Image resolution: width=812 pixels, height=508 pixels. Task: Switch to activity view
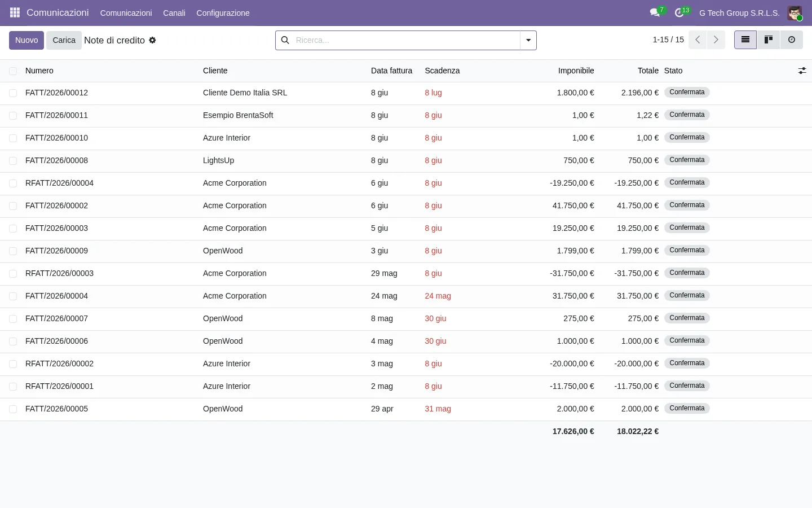coord(792,40)
